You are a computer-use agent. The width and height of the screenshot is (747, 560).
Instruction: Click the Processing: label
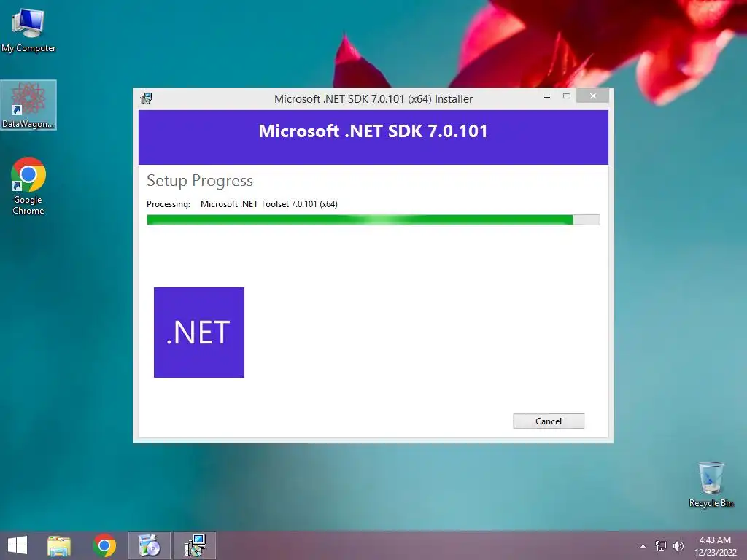point(169,204)
